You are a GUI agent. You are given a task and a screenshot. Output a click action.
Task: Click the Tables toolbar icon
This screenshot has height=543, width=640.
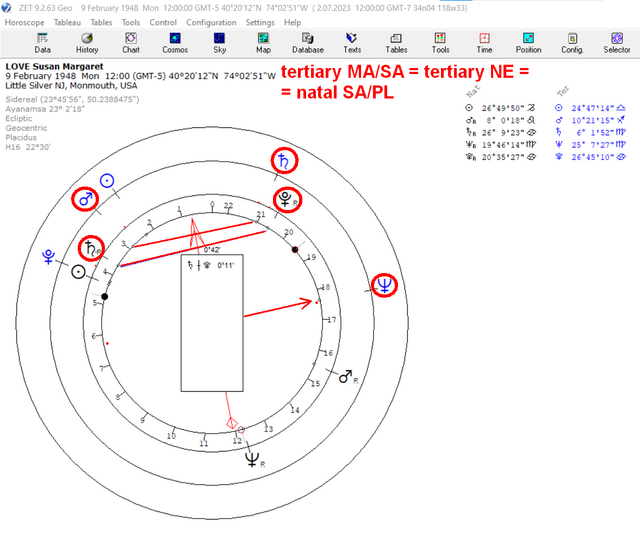tap(396, 43)
